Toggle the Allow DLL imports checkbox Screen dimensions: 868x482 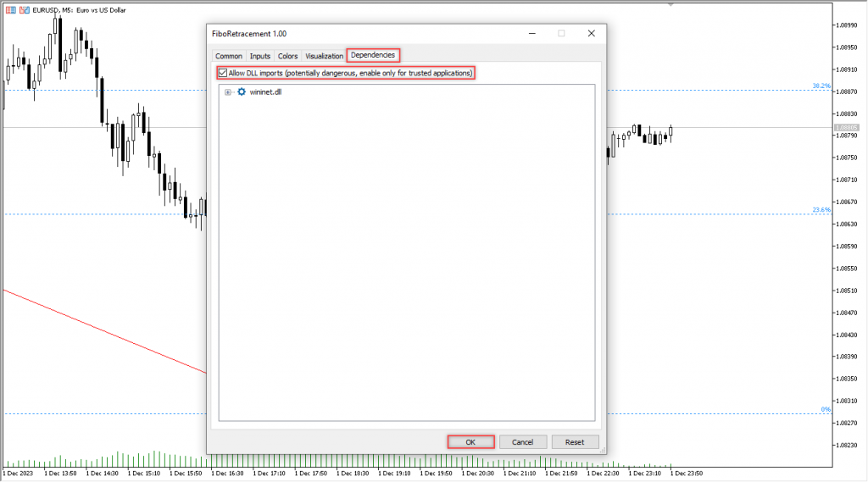point(224,74)
